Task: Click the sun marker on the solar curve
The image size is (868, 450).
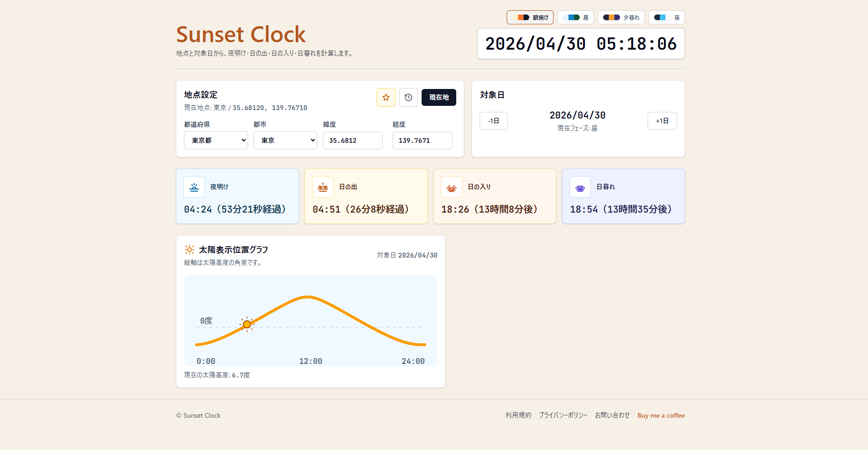Action: click(x=247, y=324)
